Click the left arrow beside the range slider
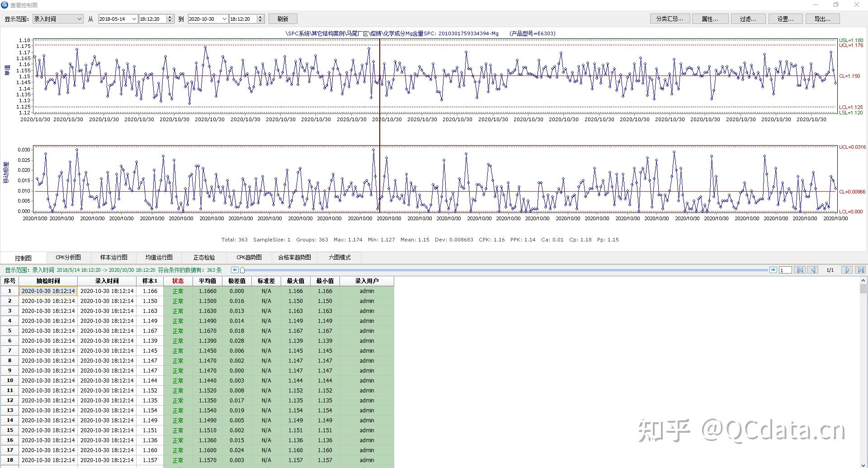 pyautogui.click(x=235, y=270)
